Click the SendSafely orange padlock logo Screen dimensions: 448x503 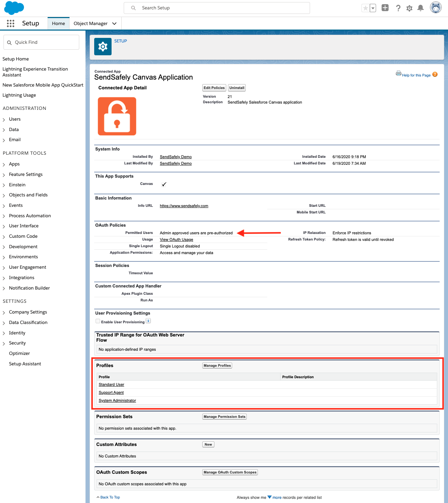pyautogui.click(x=117, y=116)
